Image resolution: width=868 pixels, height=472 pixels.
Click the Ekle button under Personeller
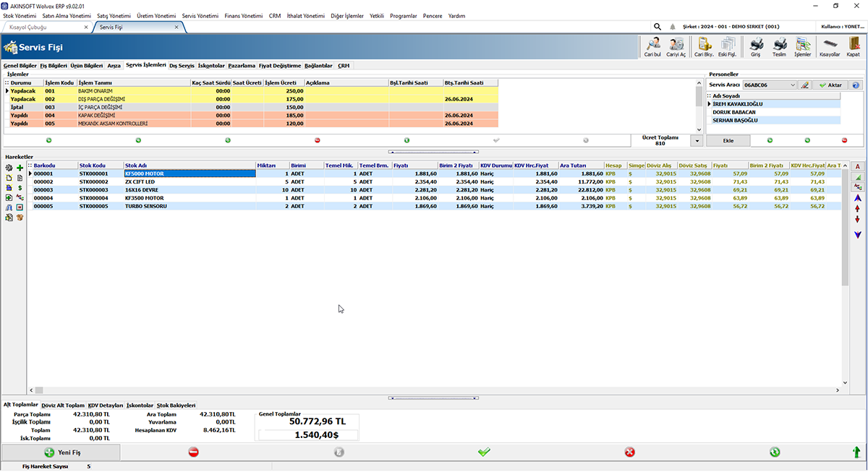(728, 140)
